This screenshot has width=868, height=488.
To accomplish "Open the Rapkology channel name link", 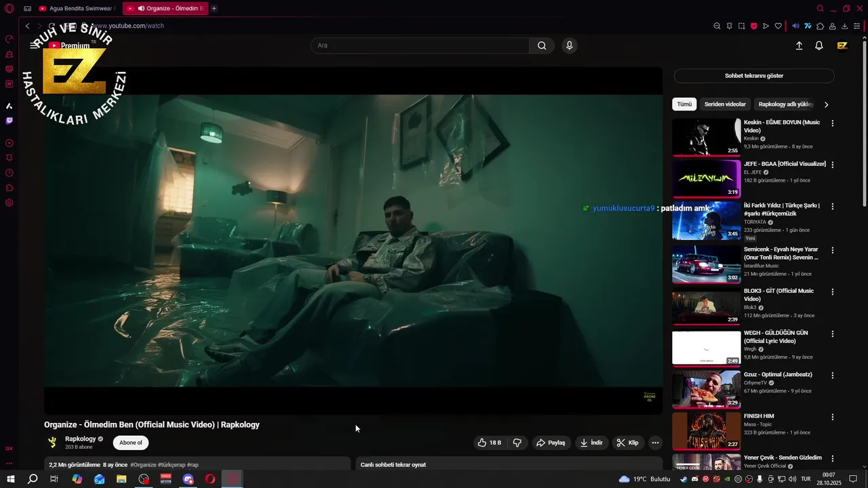I will [81, 439].
